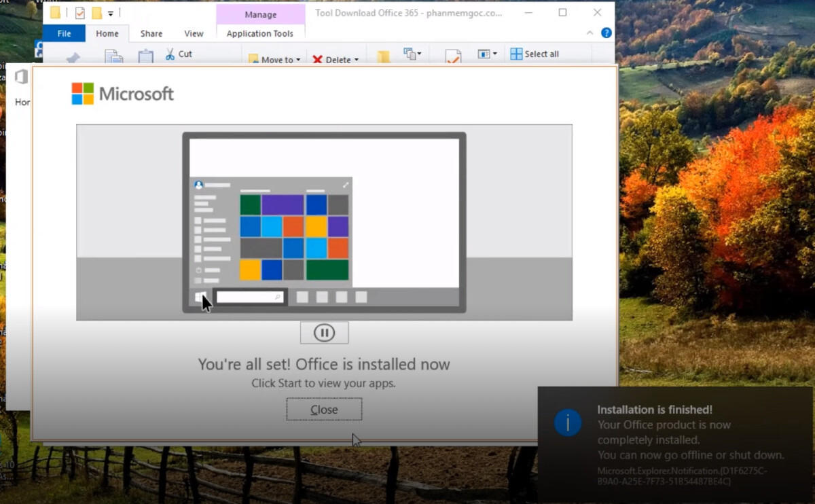815x504 pixels.
Task: Open the Application Tools tab
Action: pos(260,33)
